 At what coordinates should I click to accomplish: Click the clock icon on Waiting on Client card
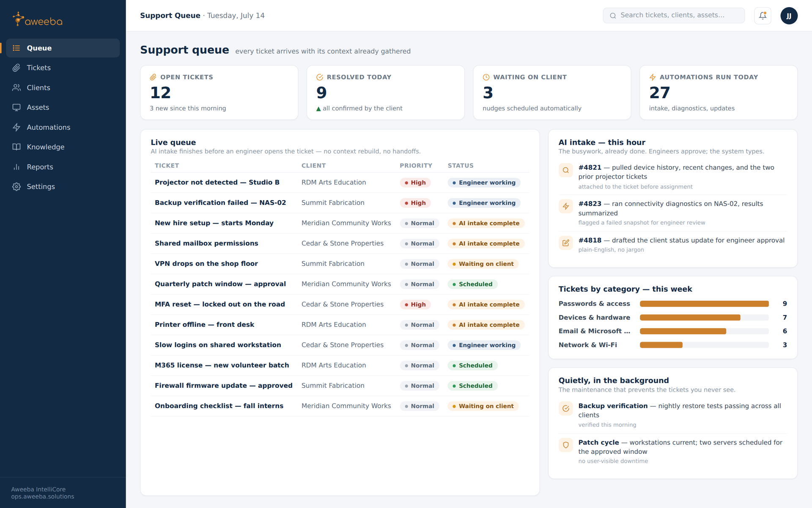tap(486, 77)
